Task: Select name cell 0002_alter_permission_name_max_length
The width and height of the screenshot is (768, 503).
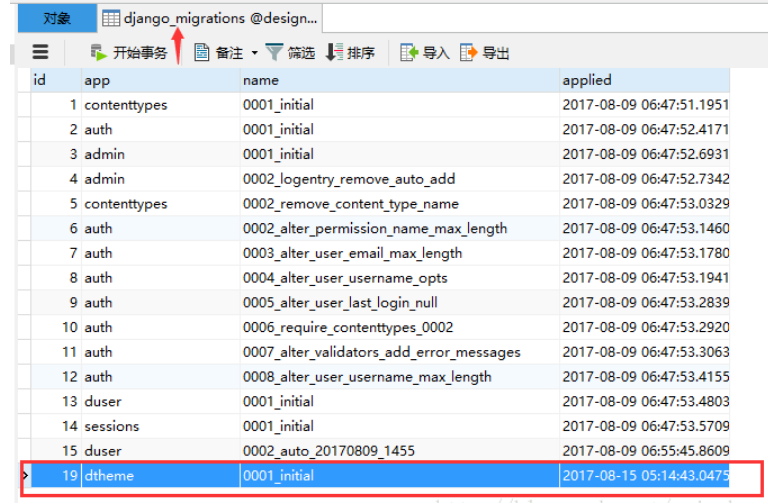Action: click(x=400, y=229)
